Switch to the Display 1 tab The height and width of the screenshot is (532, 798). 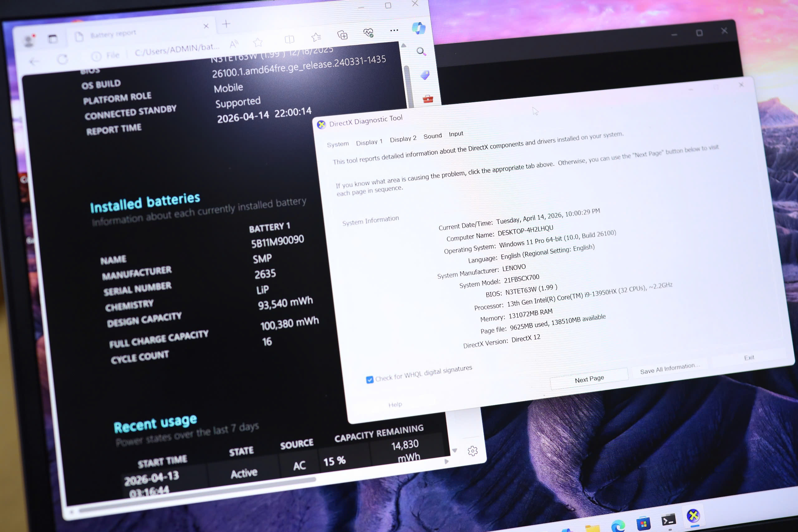click(369, 142)
